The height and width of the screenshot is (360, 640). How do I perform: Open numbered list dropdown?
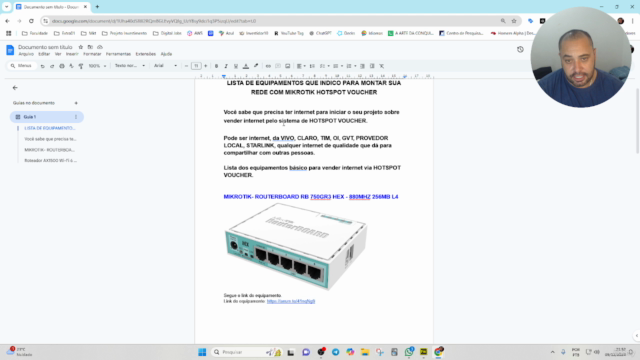351,66
